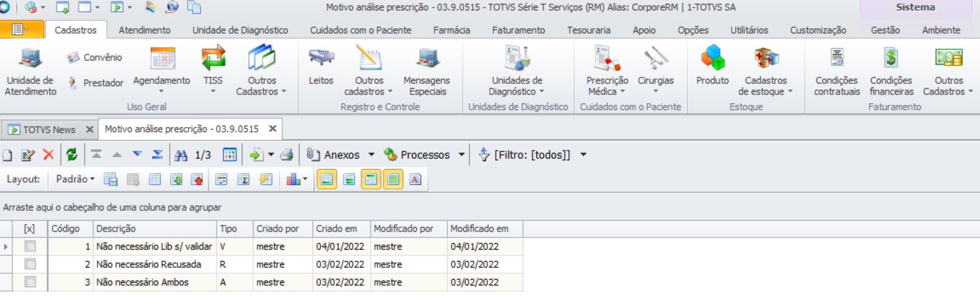Click Filtro [todos] button

pyautogui.click(x=524, y=154)
